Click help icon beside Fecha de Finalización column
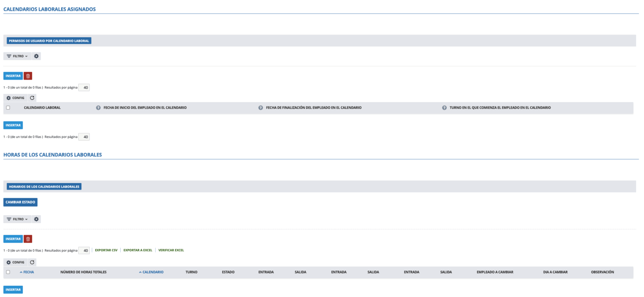Image resolution: width=644 pixels, height=297 pixels. (x=261, y=108)
